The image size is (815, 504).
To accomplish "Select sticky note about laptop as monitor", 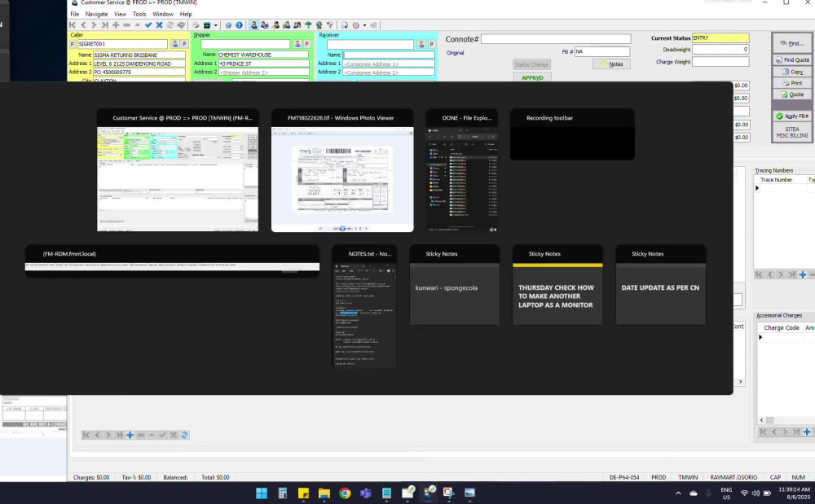I will (557, 285).
